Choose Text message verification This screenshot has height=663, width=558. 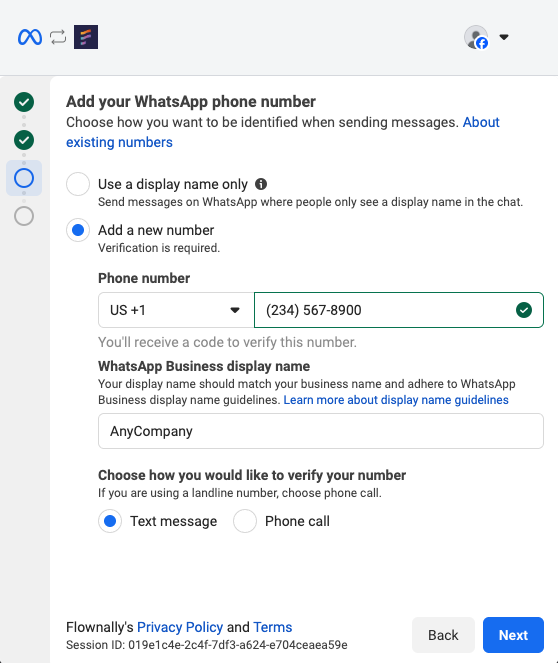coord(110,521)
